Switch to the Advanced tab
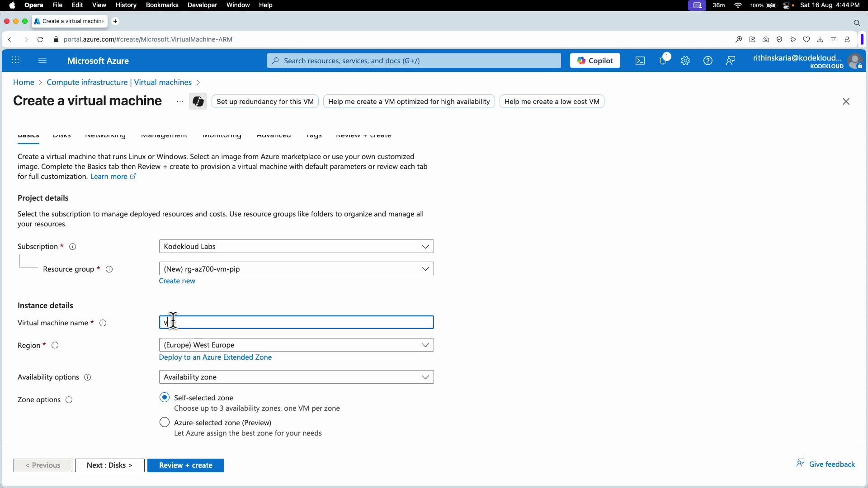The width and height of the screenshot is (868, 488). [274, 136]
